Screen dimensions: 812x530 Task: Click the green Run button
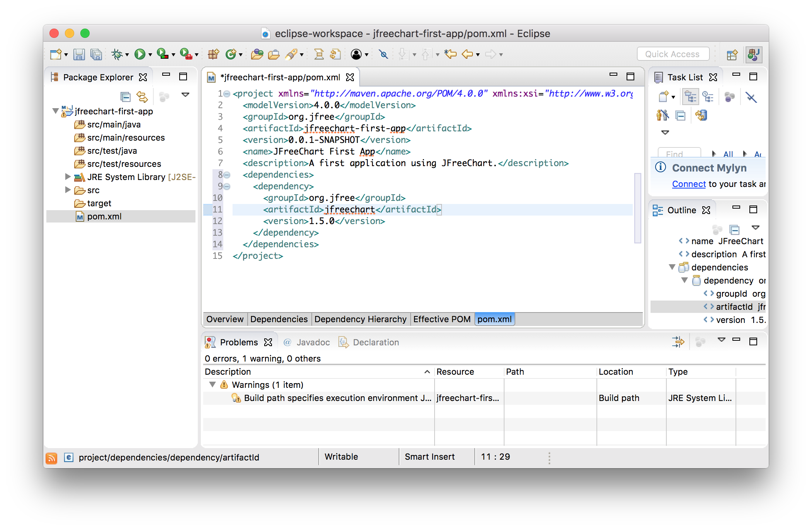[139, 54]
